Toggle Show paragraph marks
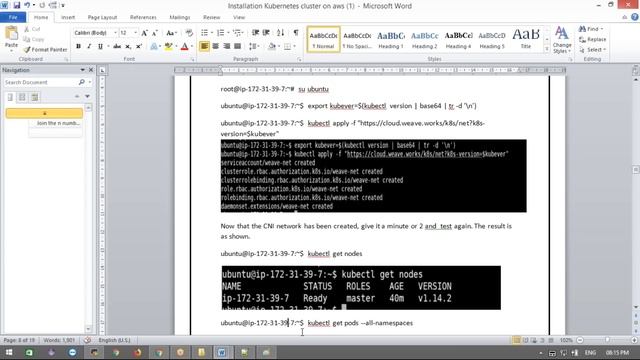The height and width of the screenshot is (360, 640). (x=296, y=33)
